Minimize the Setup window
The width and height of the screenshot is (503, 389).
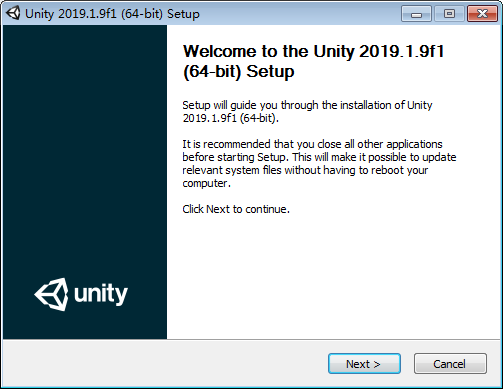pyautogui.click(x=416, y=14)
